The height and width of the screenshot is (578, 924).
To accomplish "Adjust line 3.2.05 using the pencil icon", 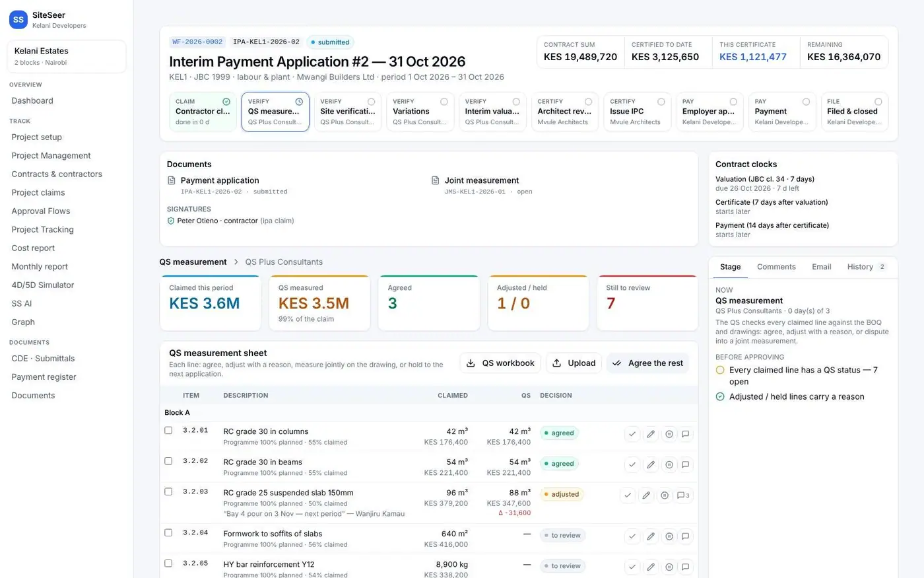I will (651, 567).
